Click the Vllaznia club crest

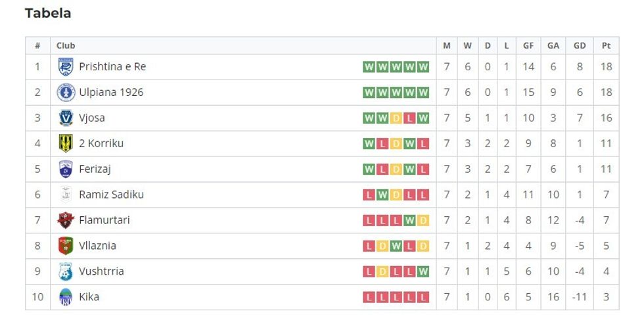click(x=66, y=246)
